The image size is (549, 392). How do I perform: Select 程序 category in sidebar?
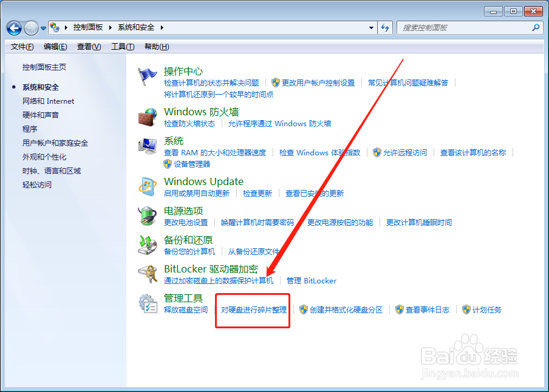(x=30, y=129)
